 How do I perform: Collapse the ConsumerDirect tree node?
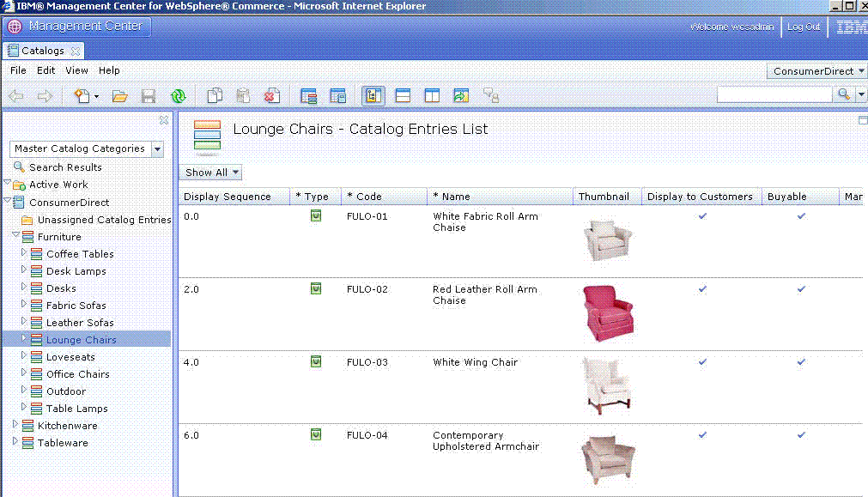(8, 200)
